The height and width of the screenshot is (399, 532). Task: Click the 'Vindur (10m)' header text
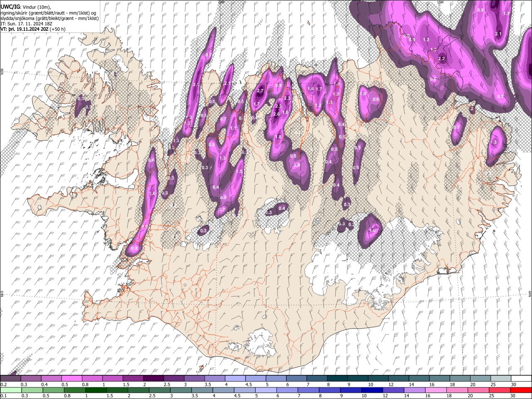[36, 7]
